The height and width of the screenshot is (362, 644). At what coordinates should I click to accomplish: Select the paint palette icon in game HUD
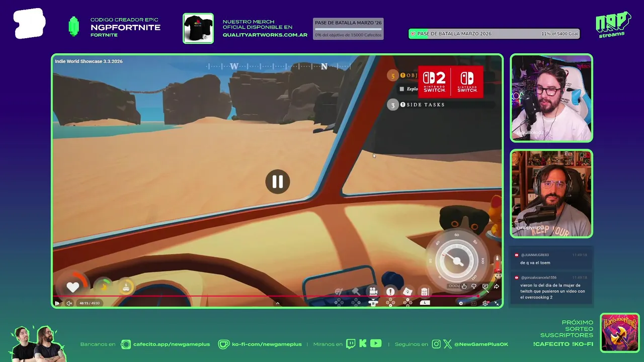[x=339, y=292]
